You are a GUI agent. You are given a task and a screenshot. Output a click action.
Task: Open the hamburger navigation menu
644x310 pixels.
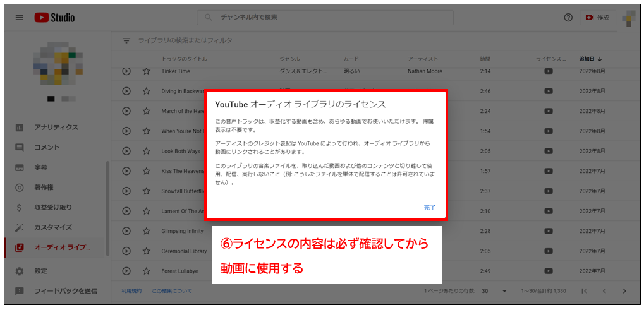(20, 18)
